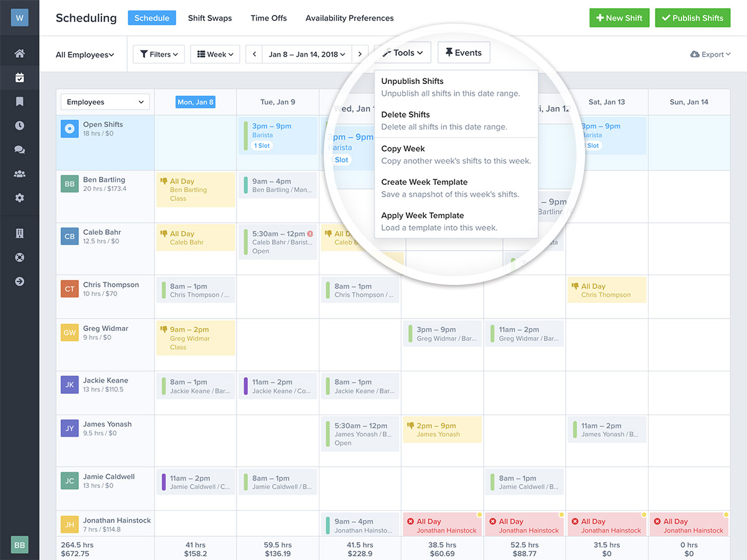Toggle the Tools dropdown menu
747x560 pixels.
point(403,53)
